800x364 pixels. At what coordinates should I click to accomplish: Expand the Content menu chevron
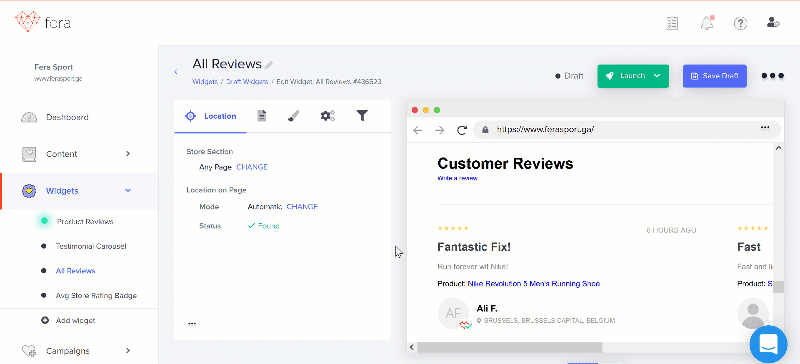pyautogui.click(x=128, y=154)
